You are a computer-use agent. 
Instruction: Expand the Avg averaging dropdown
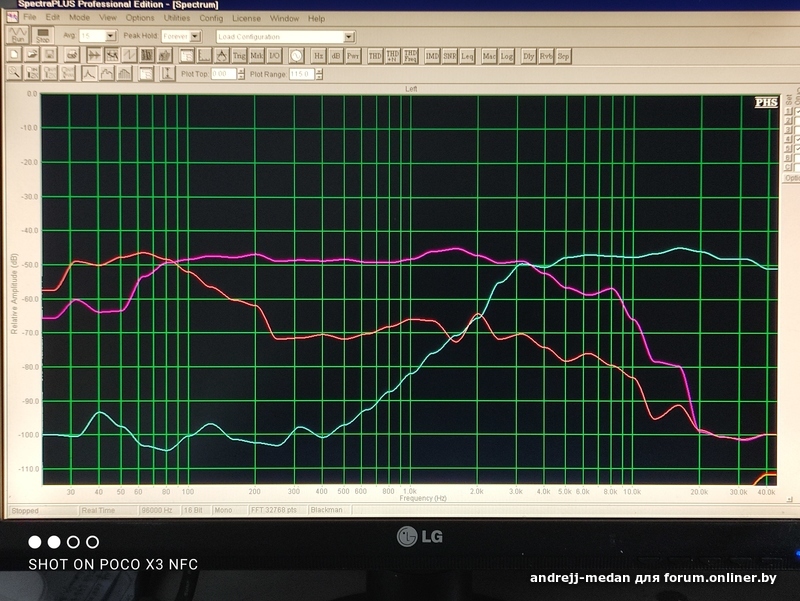(111, 36)
